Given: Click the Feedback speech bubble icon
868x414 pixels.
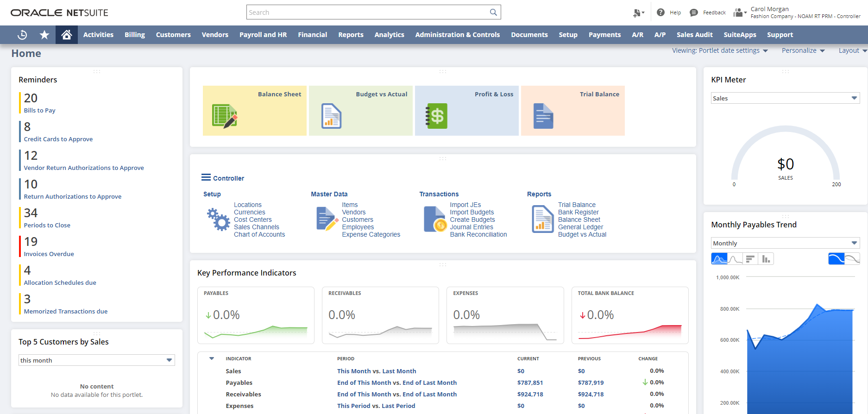Looking at the screenshot, I should point(693,13).
